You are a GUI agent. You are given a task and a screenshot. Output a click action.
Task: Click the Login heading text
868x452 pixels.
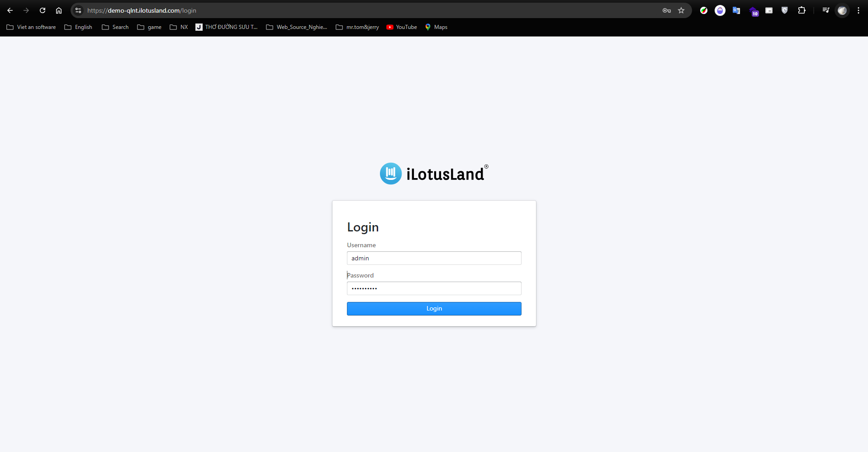tap(363, 227)
